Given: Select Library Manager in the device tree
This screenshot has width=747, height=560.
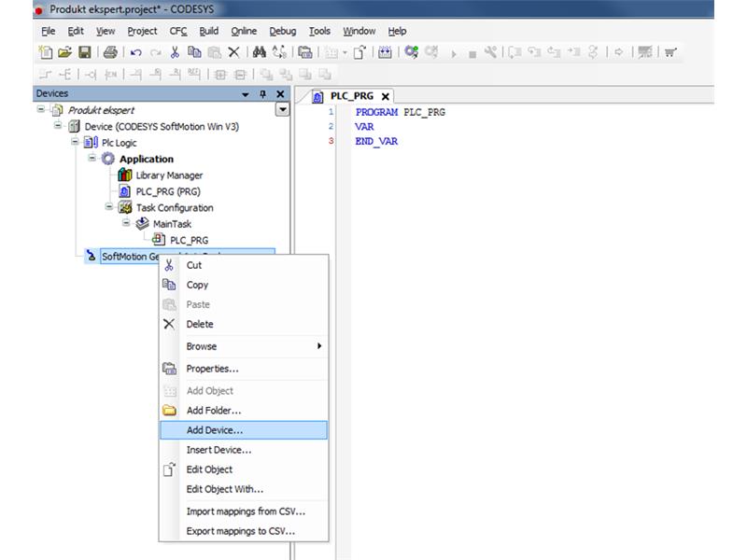Looking at the screenshot, I should 169,175.
